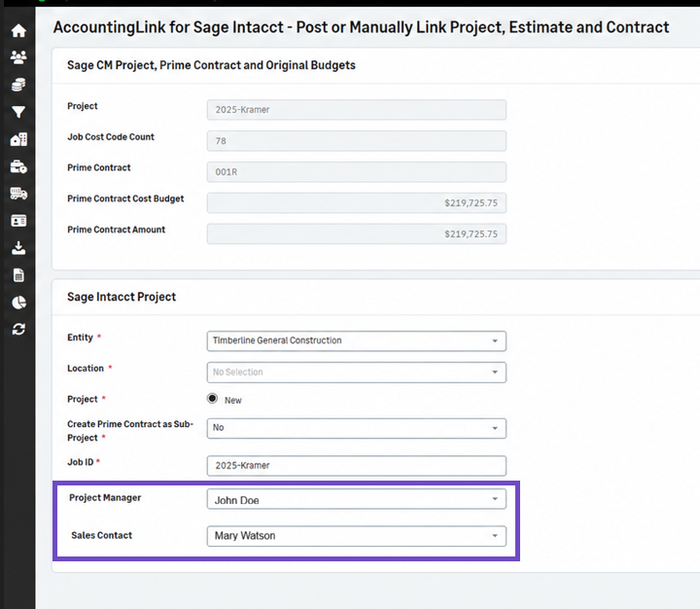Click the Project Manager label
Screen dimensions: 700x609
point(105,498)
